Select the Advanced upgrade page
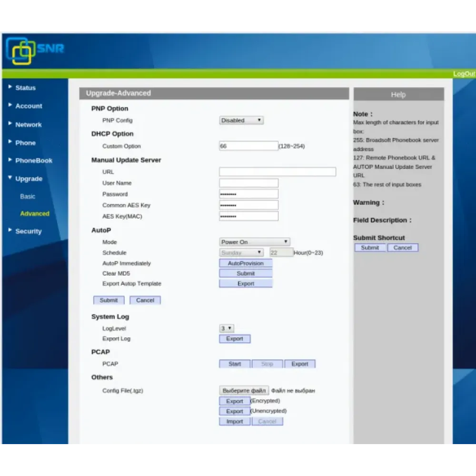Viewport: 476px width, 476px height. (35, 214)
